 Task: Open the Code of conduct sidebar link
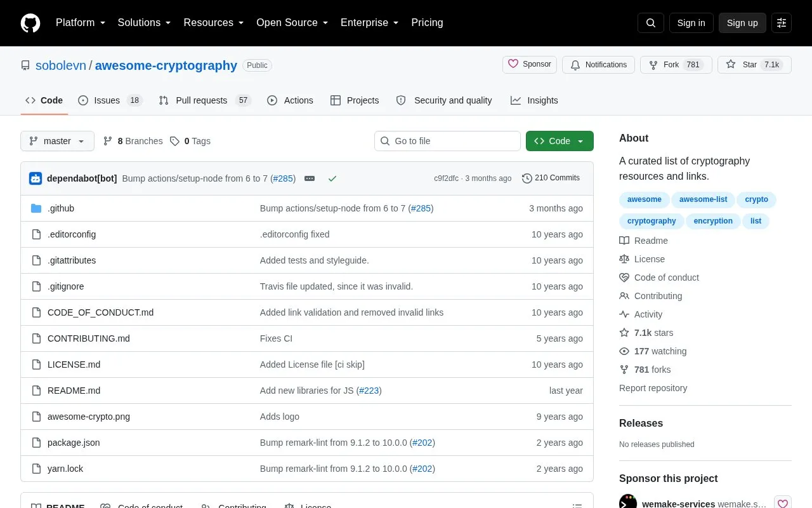659,277
